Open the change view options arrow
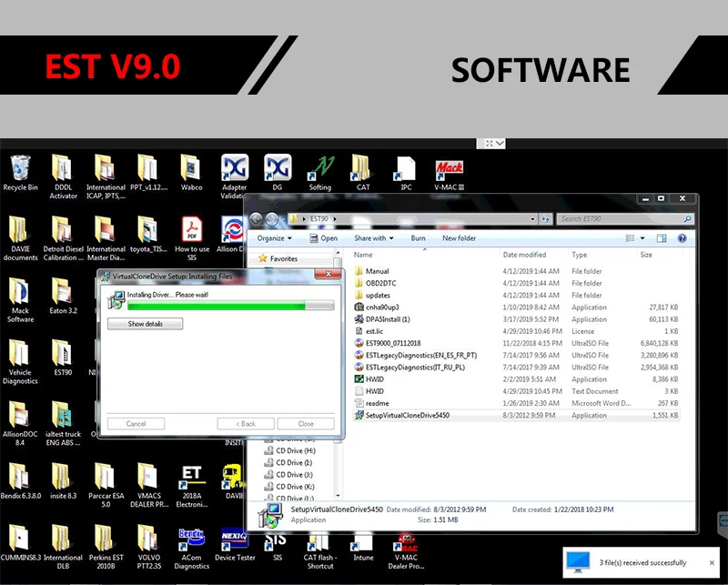This screenshot has width=728, height=585. [642, 238]
